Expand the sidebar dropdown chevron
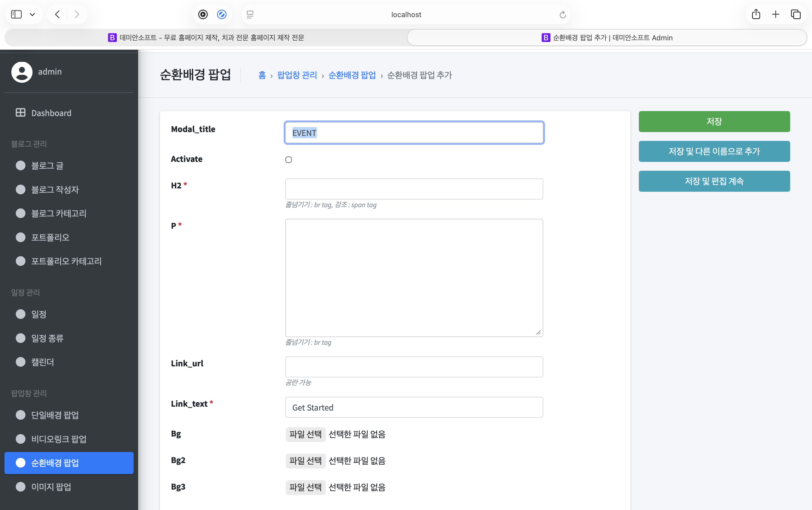Screen dimensions: 812x510 32,14
